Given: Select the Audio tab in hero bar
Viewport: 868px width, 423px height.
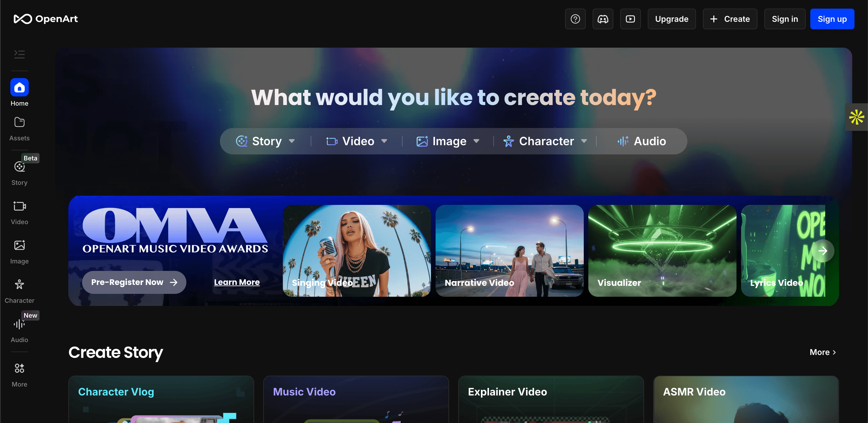Looking at the screenshot, I should [x=641, y=141].
